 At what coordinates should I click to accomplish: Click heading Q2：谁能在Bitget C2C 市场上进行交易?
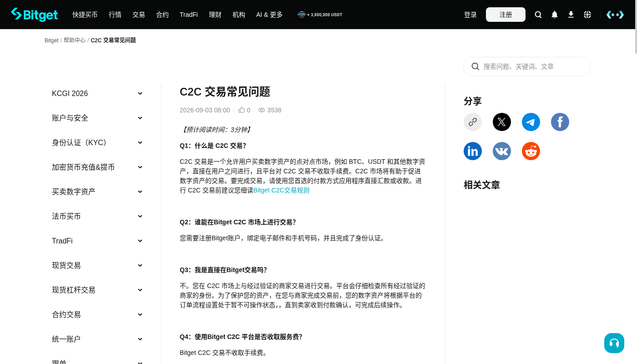(x=238, y=222)
